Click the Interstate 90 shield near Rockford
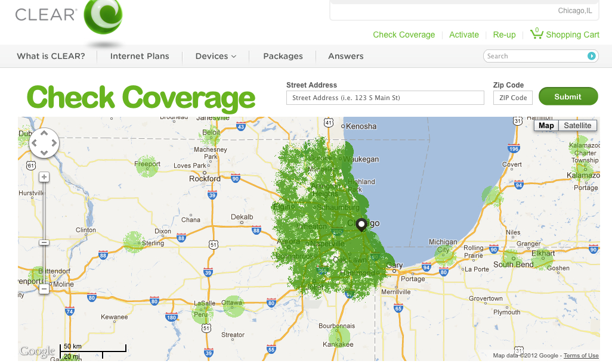This screenshot has width=612, height=364. point(236,179)
